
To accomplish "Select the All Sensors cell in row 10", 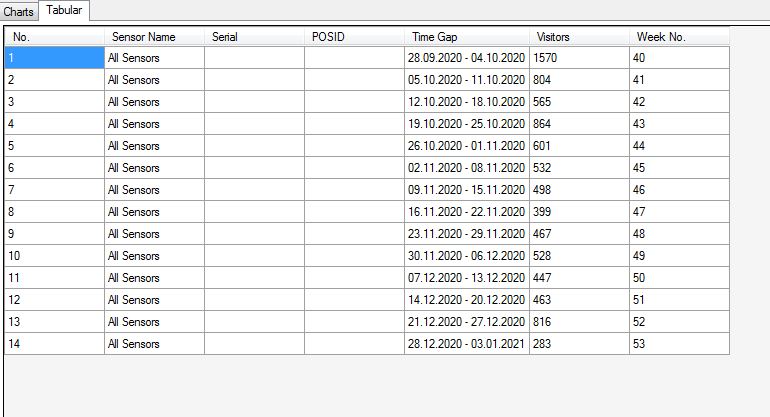I will pos(154,256).
